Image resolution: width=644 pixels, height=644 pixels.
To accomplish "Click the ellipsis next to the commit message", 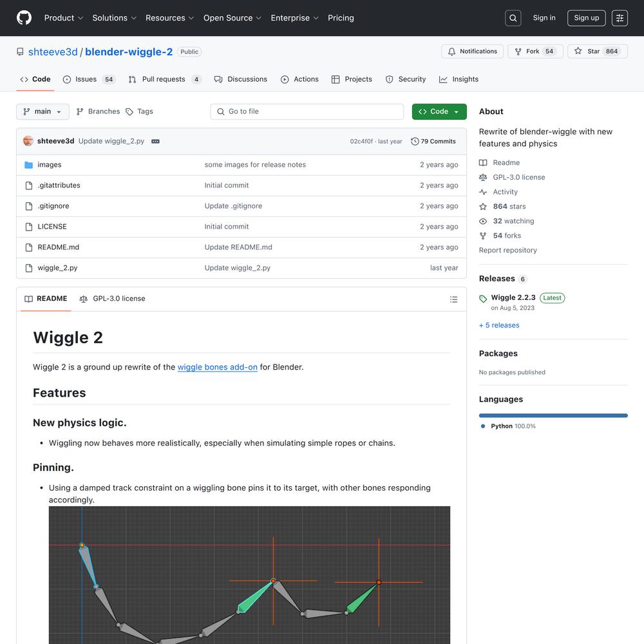I will pyautogui.click(x=155, y=141).
